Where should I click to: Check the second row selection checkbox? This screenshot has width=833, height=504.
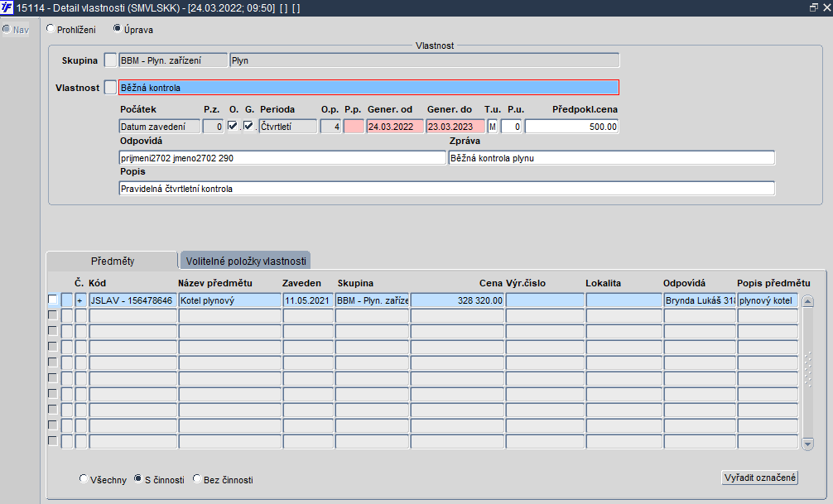point(53,315)
